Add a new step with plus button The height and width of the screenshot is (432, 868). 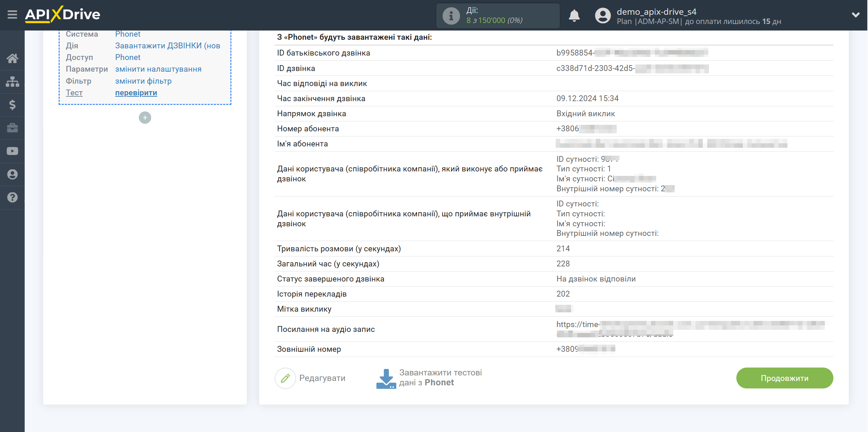[145, 118]
